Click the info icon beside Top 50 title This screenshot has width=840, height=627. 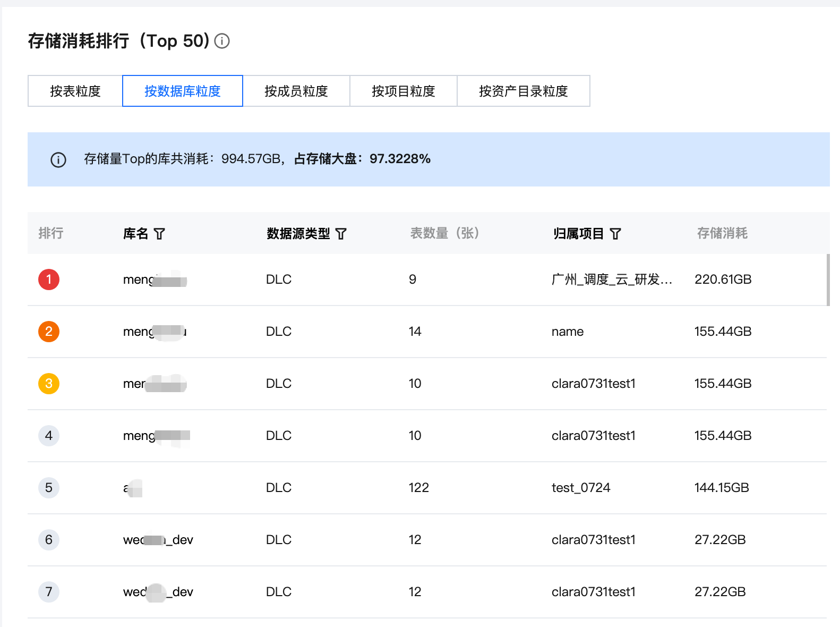(x=222, y=41)
